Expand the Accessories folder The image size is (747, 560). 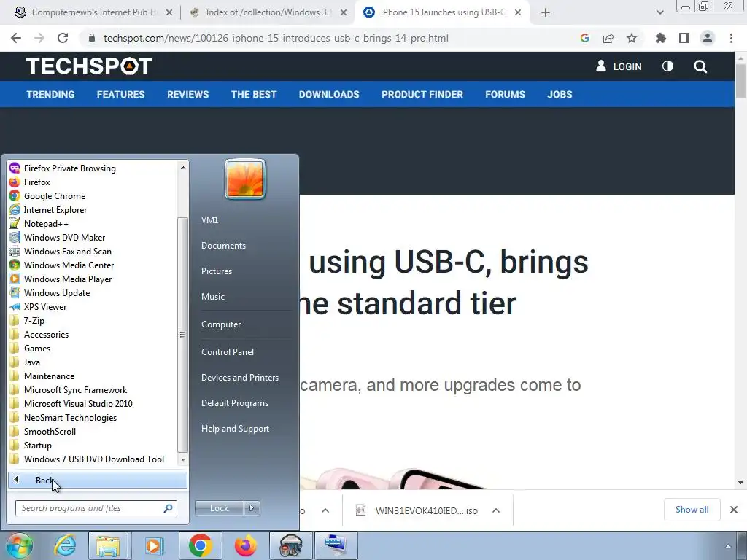pyautogui.click(x=46, y=334)
